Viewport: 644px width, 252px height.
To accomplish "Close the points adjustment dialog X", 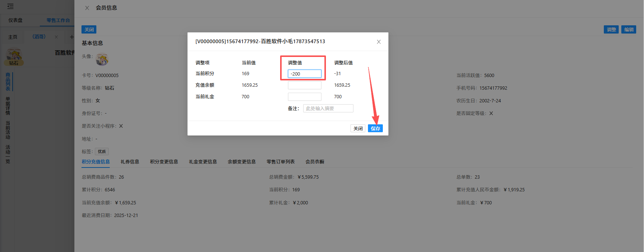I will [379, 42].
